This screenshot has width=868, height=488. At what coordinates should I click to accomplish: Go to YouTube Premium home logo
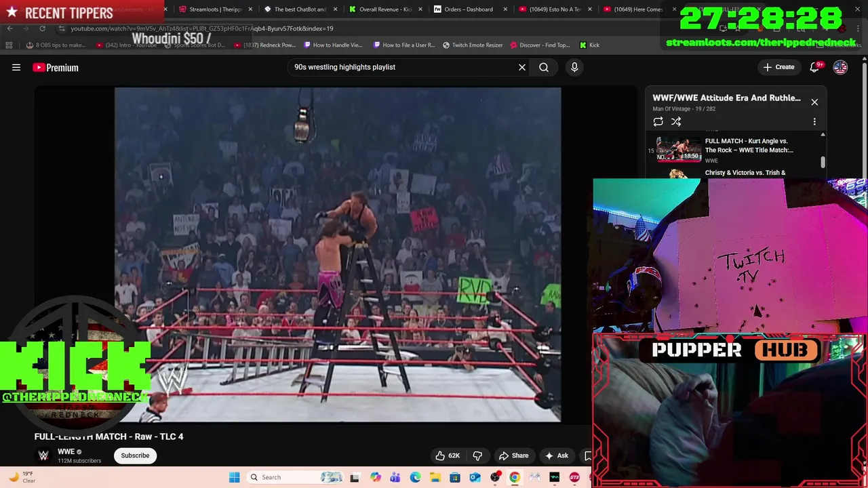pos(56,67)
